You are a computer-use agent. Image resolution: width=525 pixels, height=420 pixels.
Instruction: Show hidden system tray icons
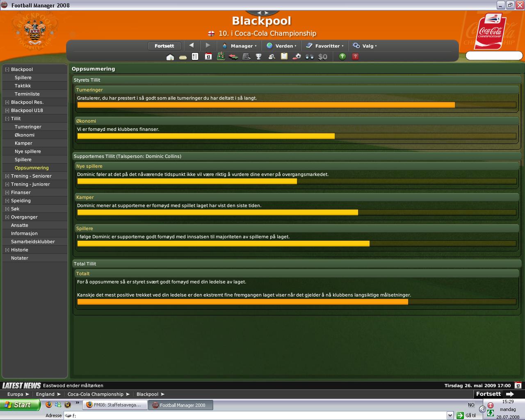[x=483, y=409]
